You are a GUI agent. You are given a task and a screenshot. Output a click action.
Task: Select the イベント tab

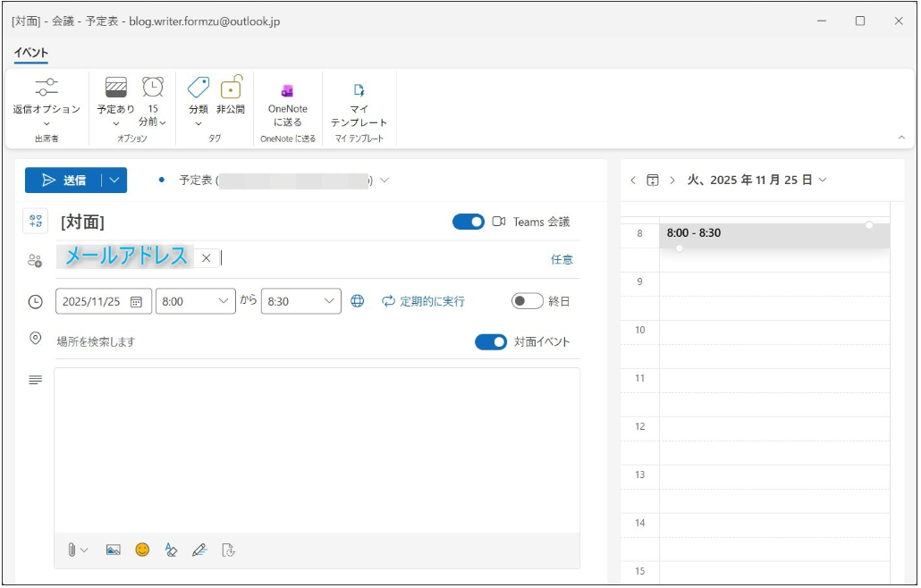point(30,53)
